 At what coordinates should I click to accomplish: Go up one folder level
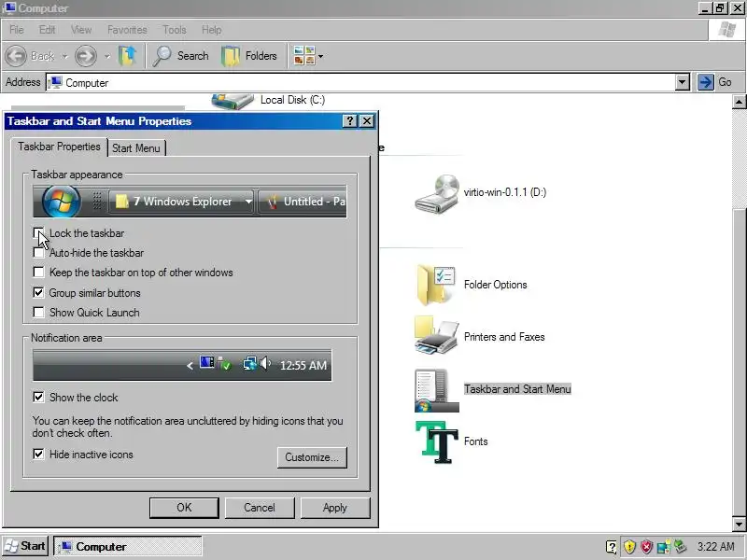click(x=127, y=56)
